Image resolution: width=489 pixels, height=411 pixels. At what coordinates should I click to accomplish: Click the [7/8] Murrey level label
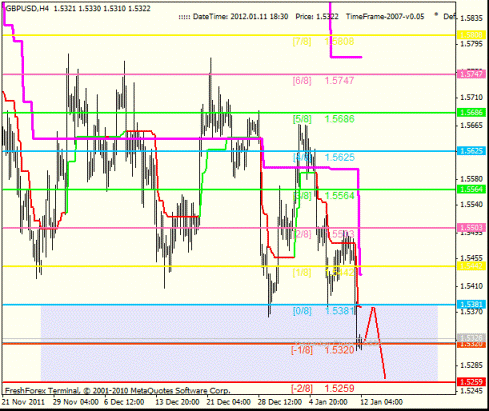302,42
